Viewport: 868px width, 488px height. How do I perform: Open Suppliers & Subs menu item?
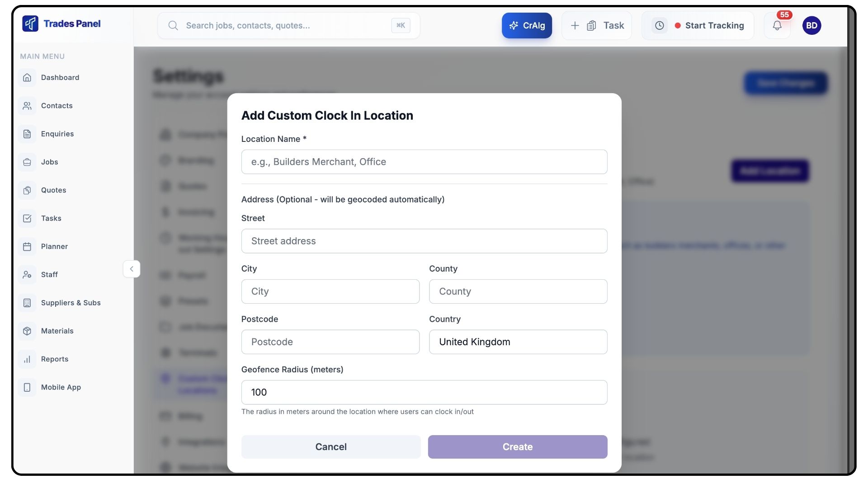pyautogui.click(x=71, y=303)
